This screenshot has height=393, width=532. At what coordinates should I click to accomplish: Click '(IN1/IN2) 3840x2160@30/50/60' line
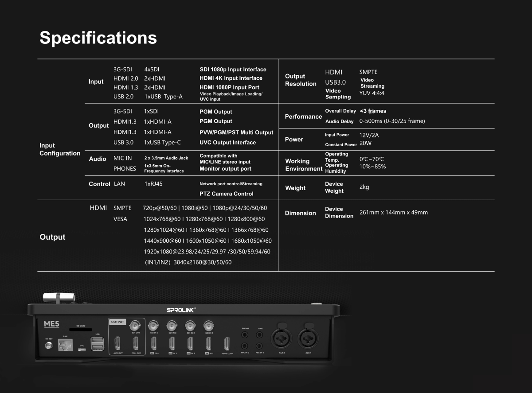point(188,262)
